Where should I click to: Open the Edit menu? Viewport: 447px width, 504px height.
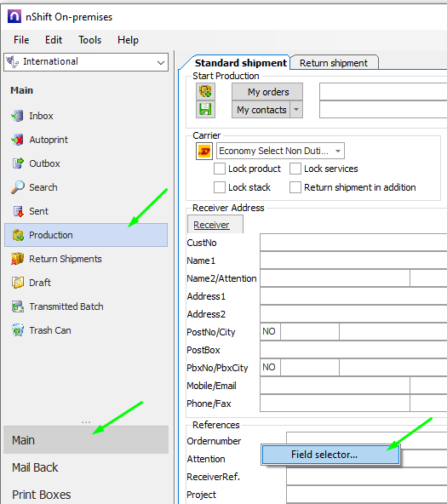54,40
